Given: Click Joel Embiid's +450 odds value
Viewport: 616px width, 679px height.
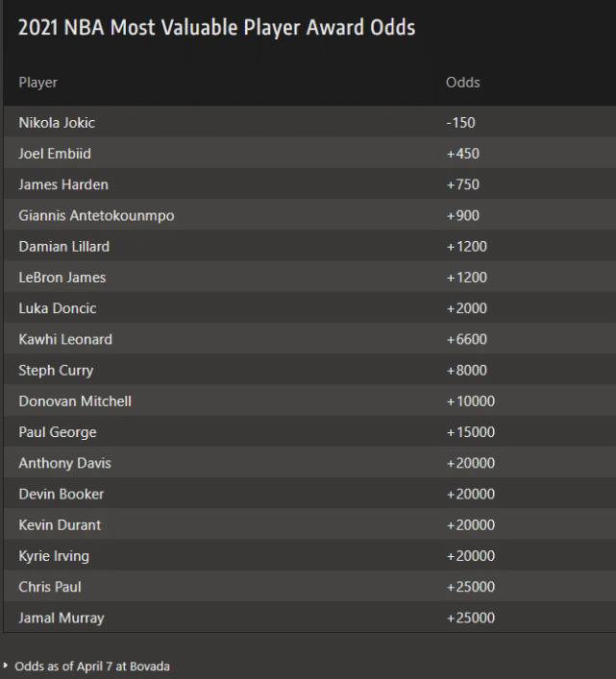Looking at the screenshot, I should coord(462,154).
